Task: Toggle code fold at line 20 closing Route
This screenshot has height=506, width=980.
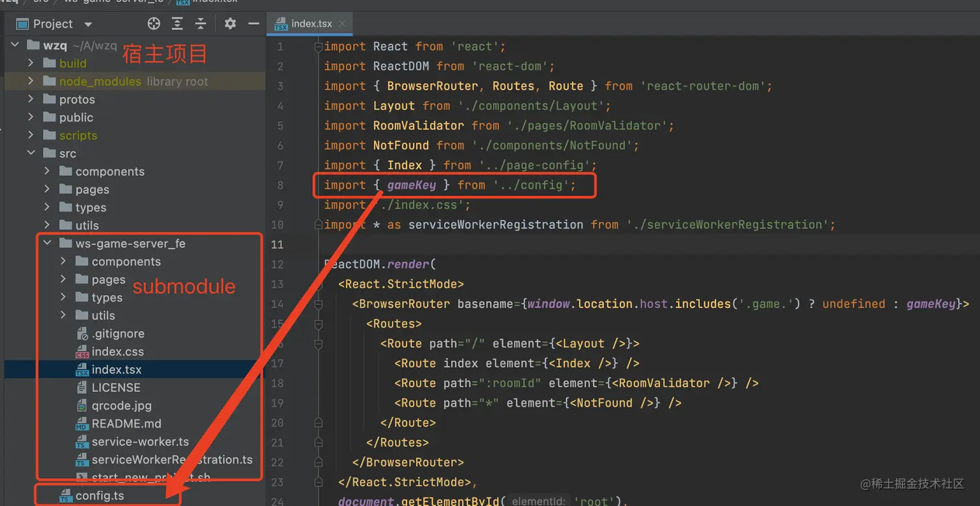Action: tap(318, 422)
